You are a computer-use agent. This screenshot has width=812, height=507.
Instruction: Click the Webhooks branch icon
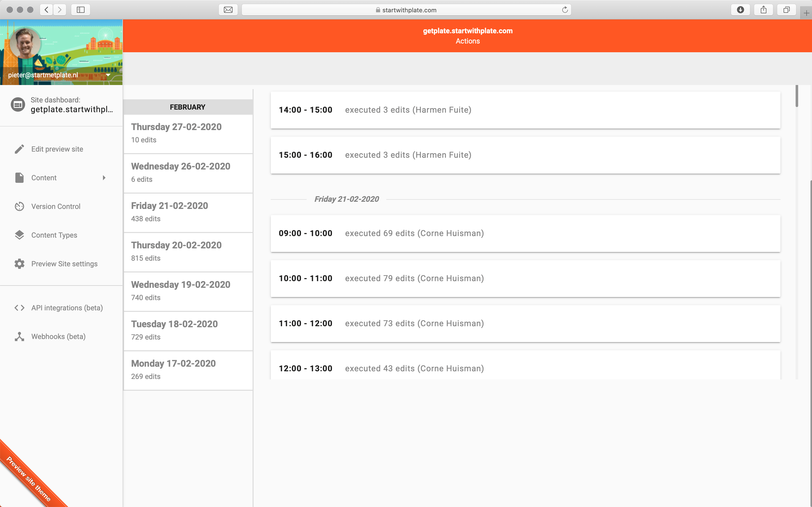(x=19, y=336)
